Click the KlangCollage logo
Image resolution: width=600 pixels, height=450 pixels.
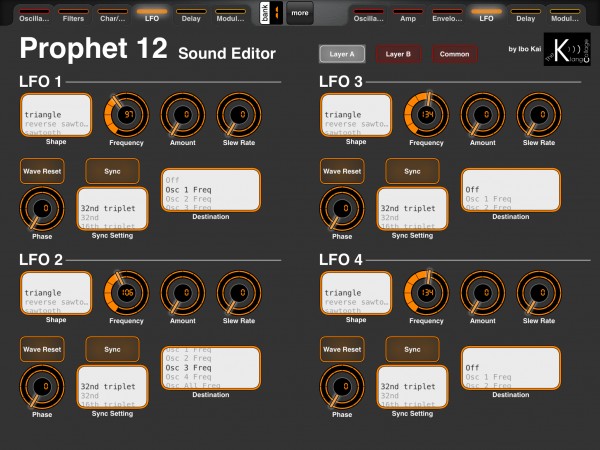pyautogui.click(x=567, y=49)
